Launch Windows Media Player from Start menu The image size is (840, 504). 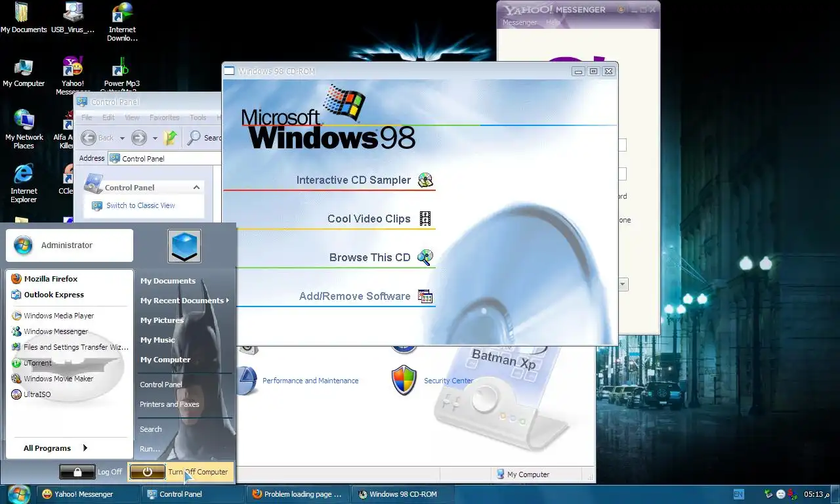[x=58, y=316]
